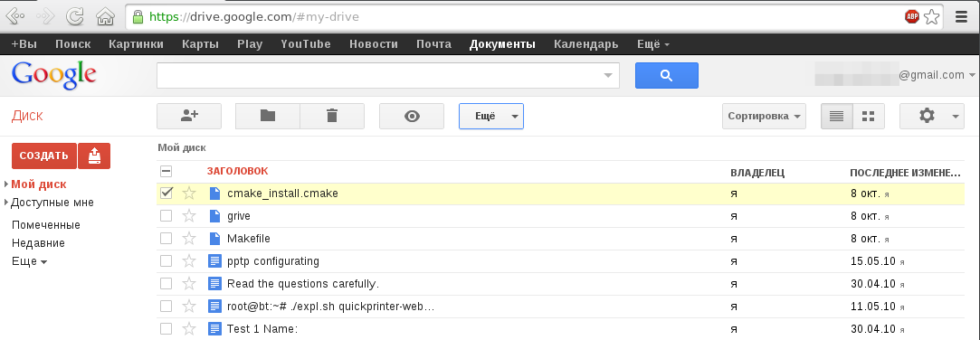Image resolution: width=980 pixels, height=340 pixels.
Task: Sort by ЗАГОЛОВОК column header
Action: (x=237, y=171)
